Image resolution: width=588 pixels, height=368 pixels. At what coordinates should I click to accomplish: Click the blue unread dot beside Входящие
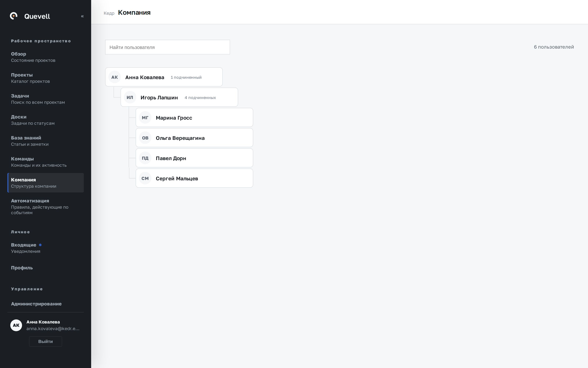(40, 245)
